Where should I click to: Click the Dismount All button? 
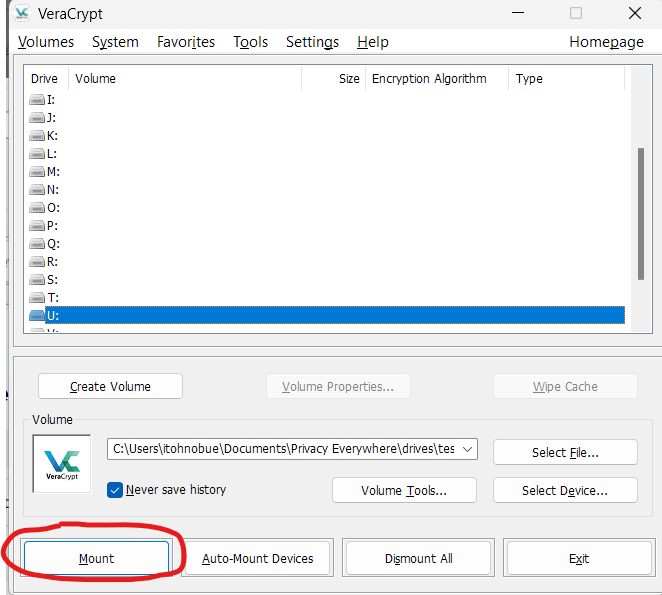pyautogui.click(x=418, y=558)
